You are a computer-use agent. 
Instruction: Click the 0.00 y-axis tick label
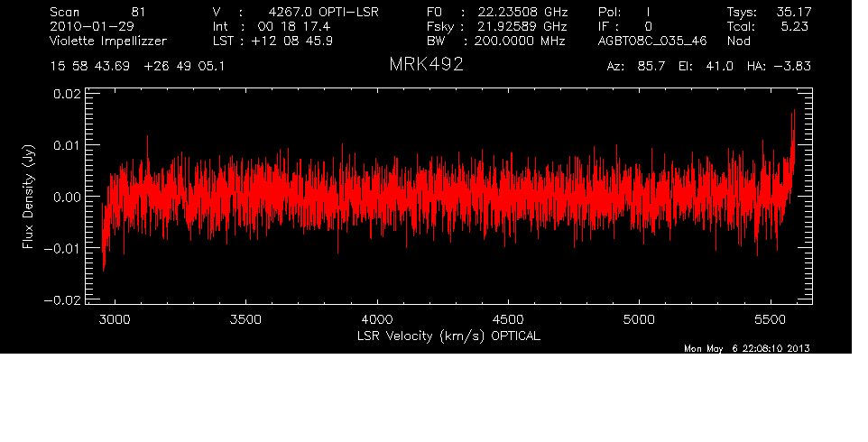click(67, 197)
